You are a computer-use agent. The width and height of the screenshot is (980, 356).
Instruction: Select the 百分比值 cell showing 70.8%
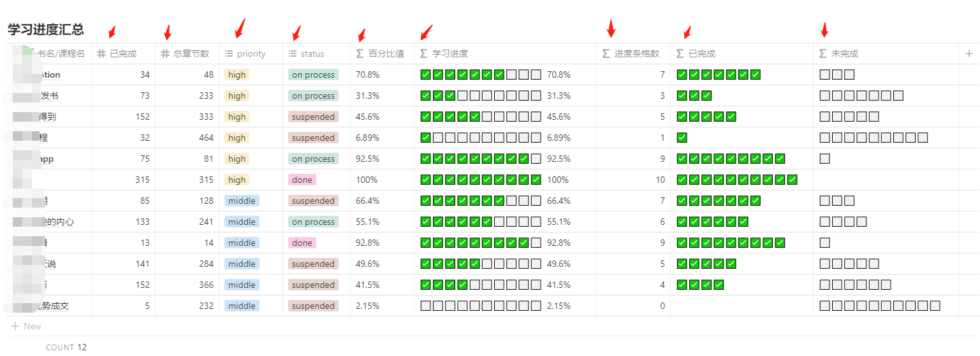click(x=382, y=75)
